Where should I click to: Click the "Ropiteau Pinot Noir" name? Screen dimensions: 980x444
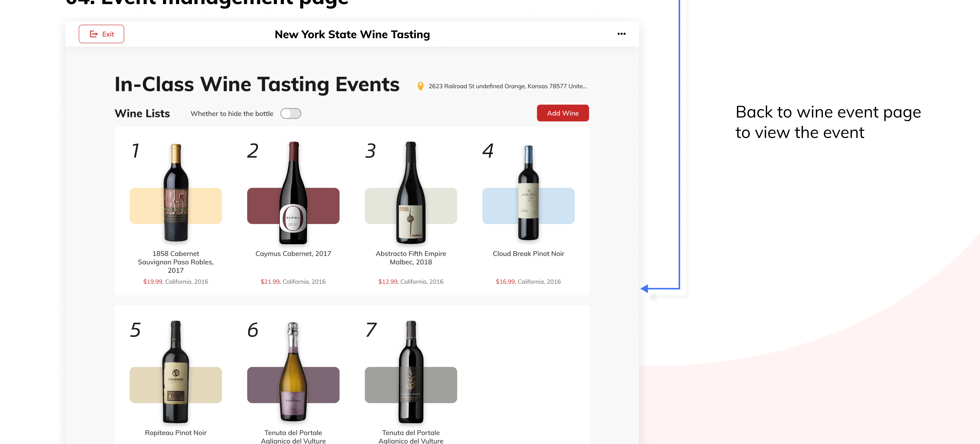[176, 433]
